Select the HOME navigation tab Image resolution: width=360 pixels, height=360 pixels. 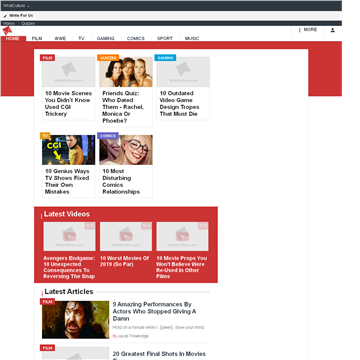coord(13,38)
